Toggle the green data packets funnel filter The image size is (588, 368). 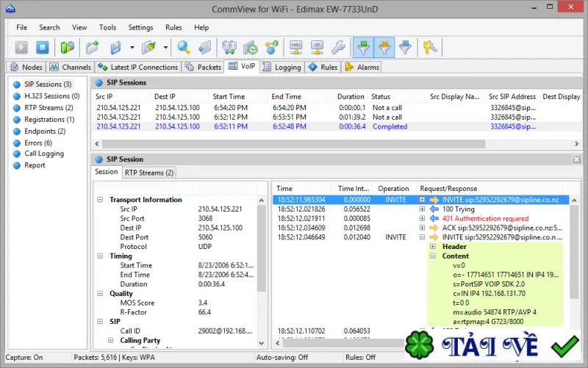[x=363, y=48]
